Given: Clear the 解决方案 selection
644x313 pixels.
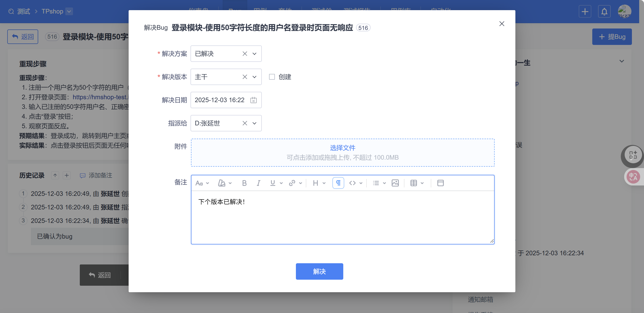Looking at the screenshot, I should pyautogui.click(x=245, y=54).
